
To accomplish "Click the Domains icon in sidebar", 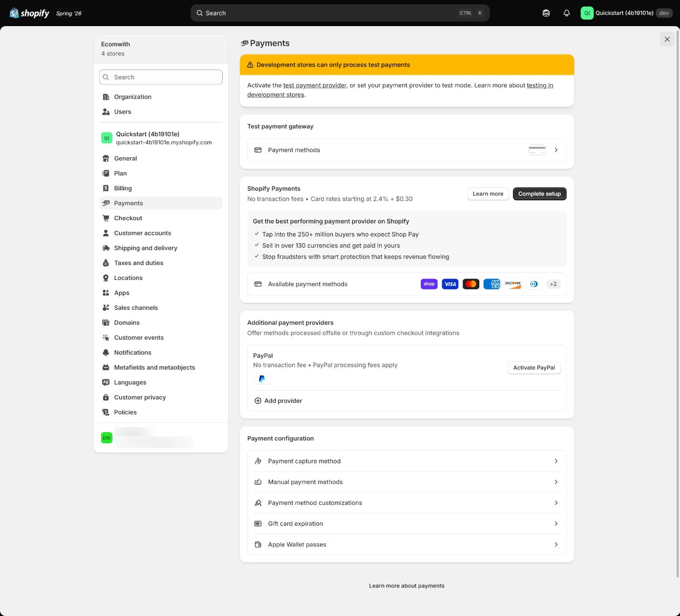I will (106, 323).
